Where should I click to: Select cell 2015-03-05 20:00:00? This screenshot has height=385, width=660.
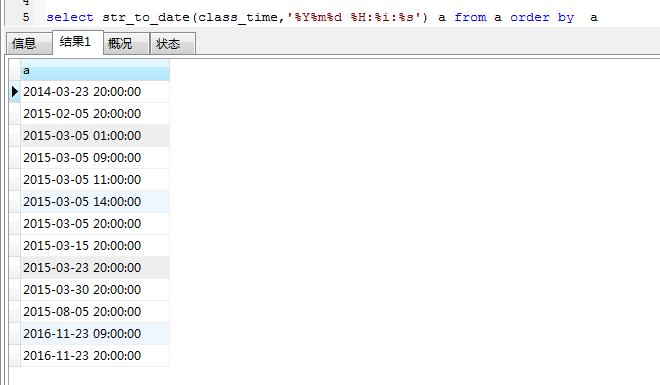[x=95, y=223]
